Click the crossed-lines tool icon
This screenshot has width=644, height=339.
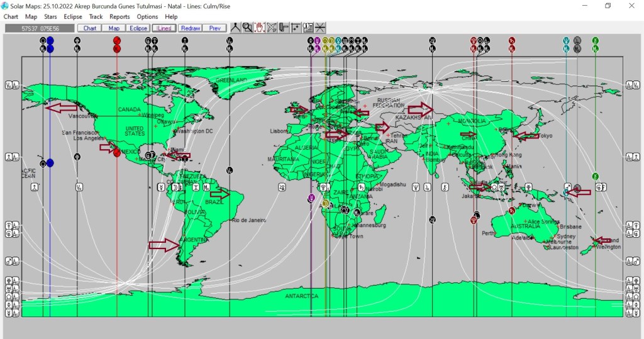pos(271,28)
